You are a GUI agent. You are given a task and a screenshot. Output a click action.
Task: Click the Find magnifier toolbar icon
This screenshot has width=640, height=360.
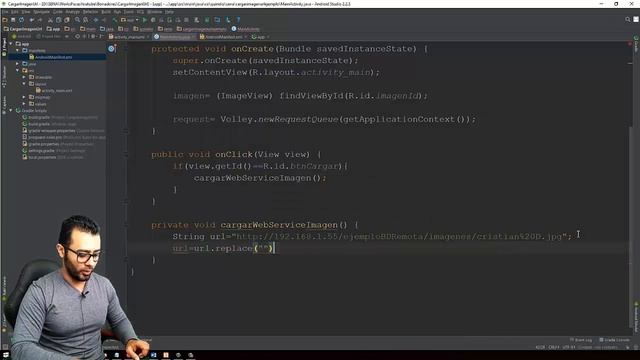(x=77, y=20)
